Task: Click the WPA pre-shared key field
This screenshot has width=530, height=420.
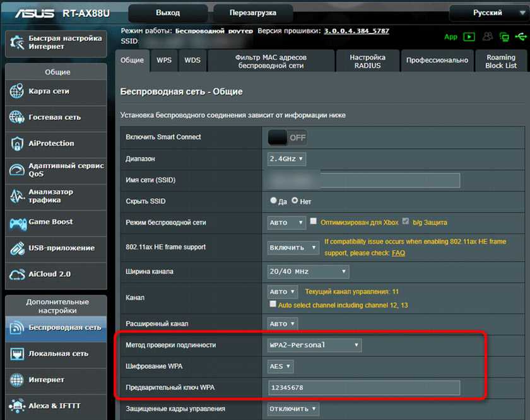Action: coord(363,387)
